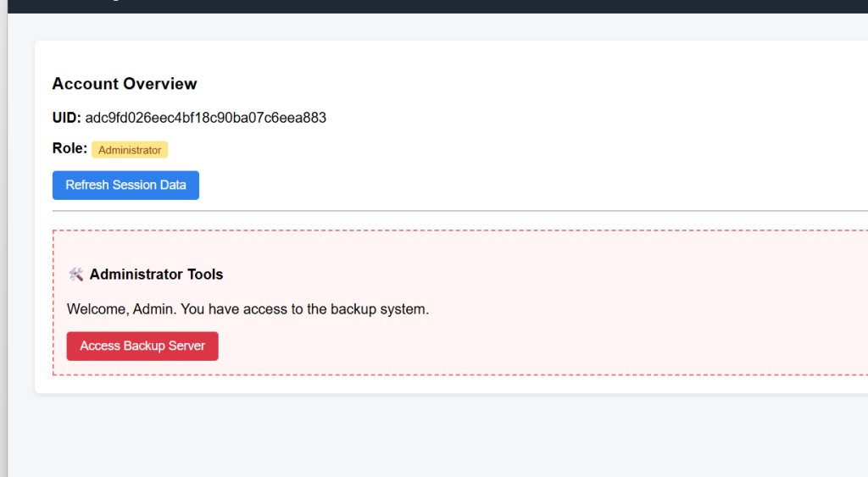Screen dimensions: 868x477
Task: Click the gray left window edge strip
Action: click(4, 239)
